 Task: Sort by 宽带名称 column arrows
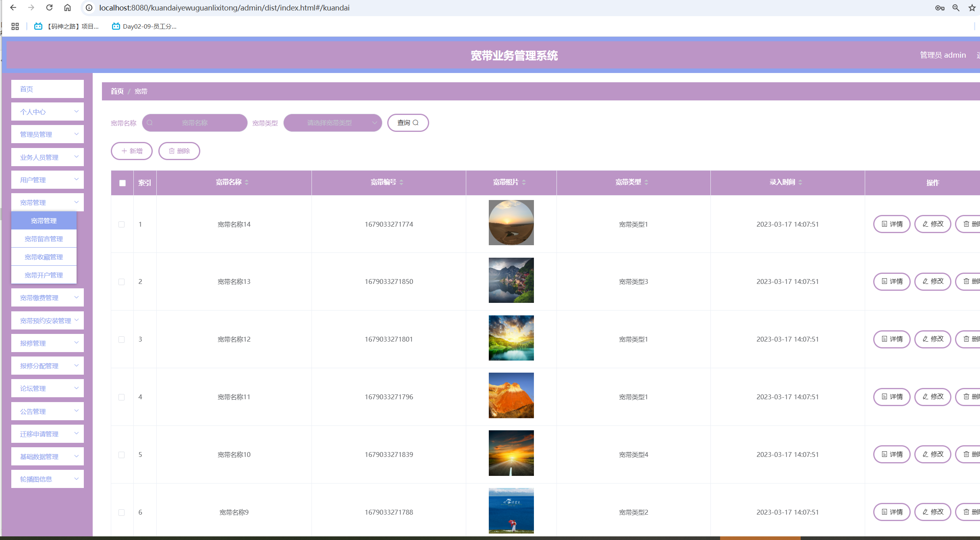247,182
